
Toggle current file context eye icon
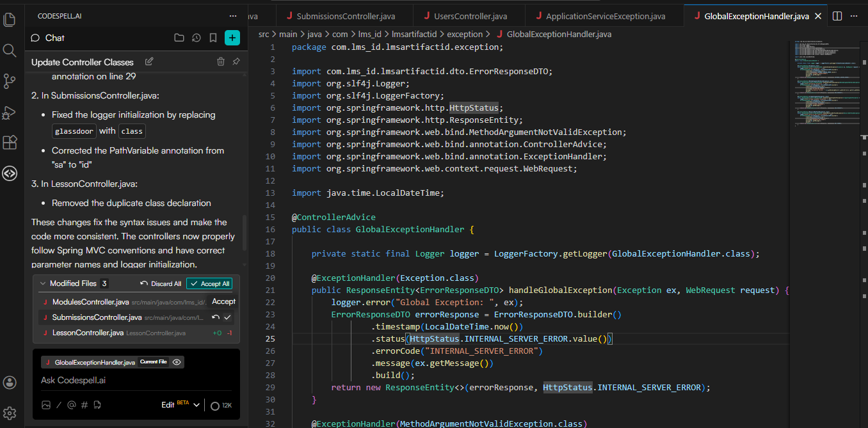[177, 362]
